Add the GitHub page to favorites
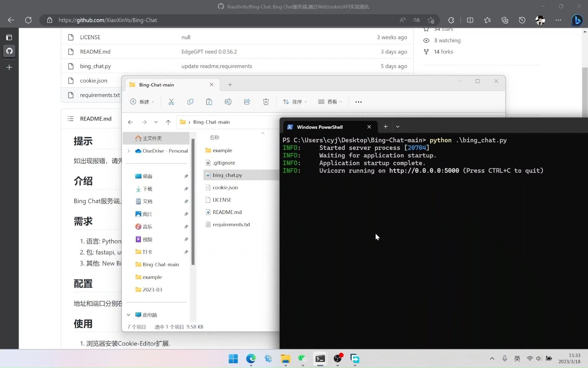This screenshot has height=368, width=588. [x=431, y=20]
